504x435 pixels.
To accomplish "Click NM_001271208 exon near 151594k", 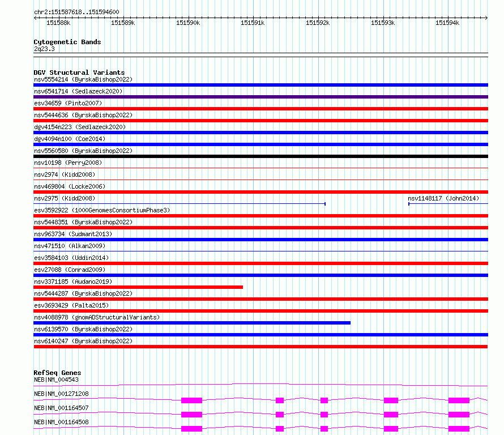I will point(459,400).
